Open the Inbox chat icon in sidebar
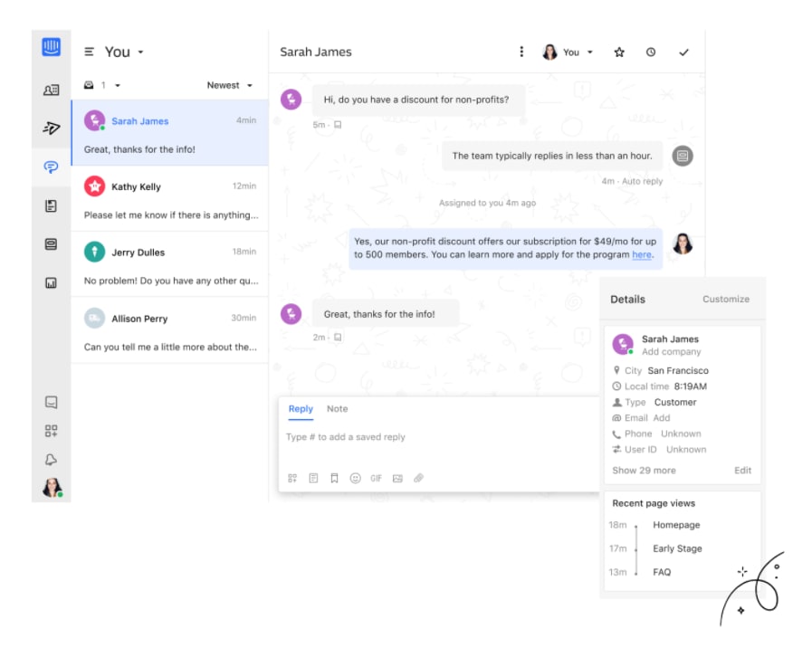Screen dimensions: 812x648 pyautogui.click(x=51, y=167)
